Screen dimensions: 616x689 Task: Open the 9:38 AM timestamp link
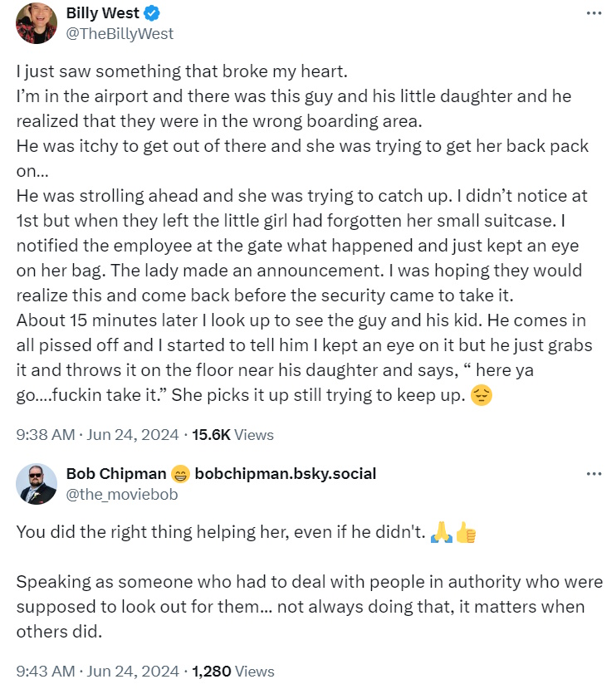[46, 434]
